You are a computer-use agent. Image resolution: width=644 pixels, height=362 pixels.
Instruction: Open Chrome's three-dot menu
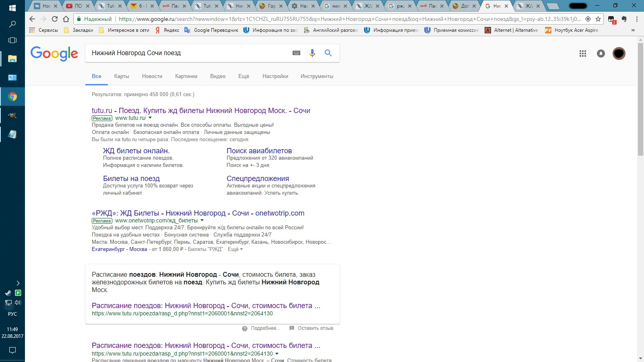click(637, 19)
